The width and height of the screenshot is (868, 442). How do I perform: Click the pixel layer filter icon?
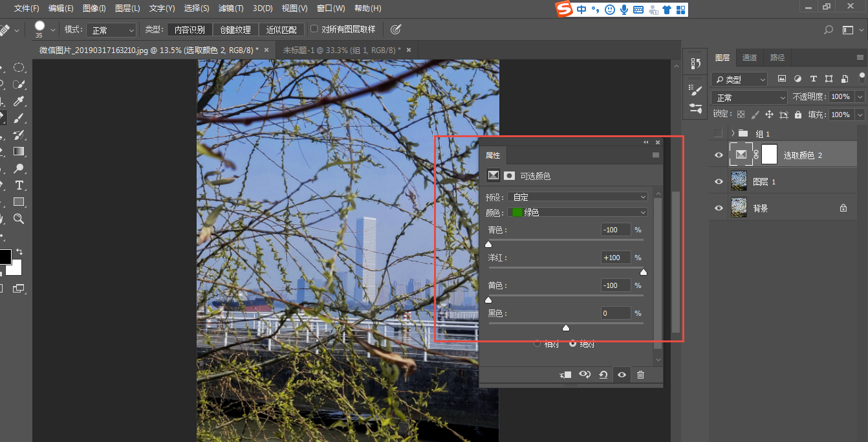[781, 79]
